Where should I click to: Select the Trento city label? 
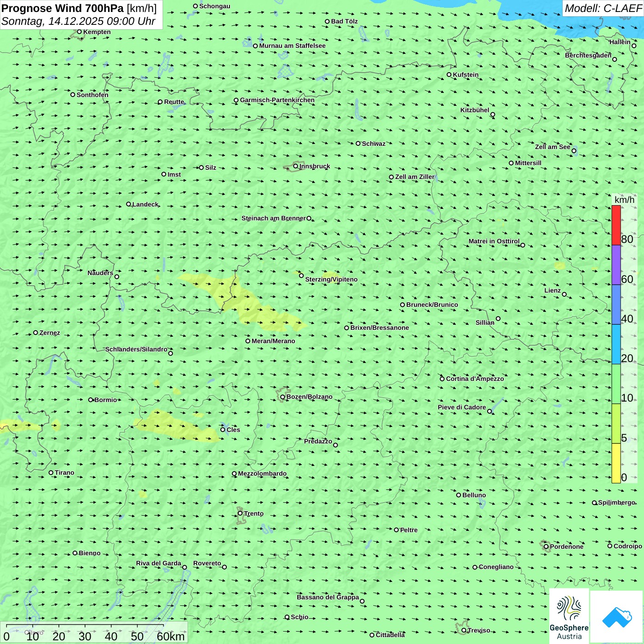click(254, 513)
